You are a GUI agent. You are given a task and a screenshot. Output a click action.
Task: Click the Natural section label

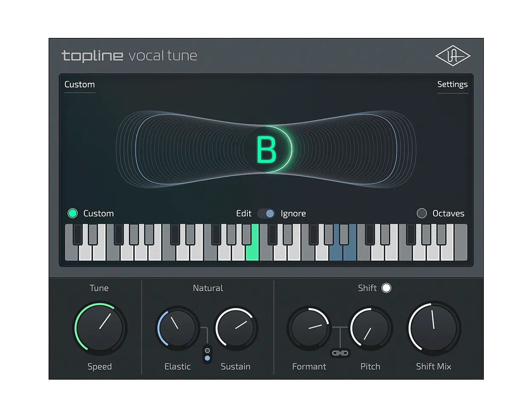pyautogui.click(x=208, y=288)
